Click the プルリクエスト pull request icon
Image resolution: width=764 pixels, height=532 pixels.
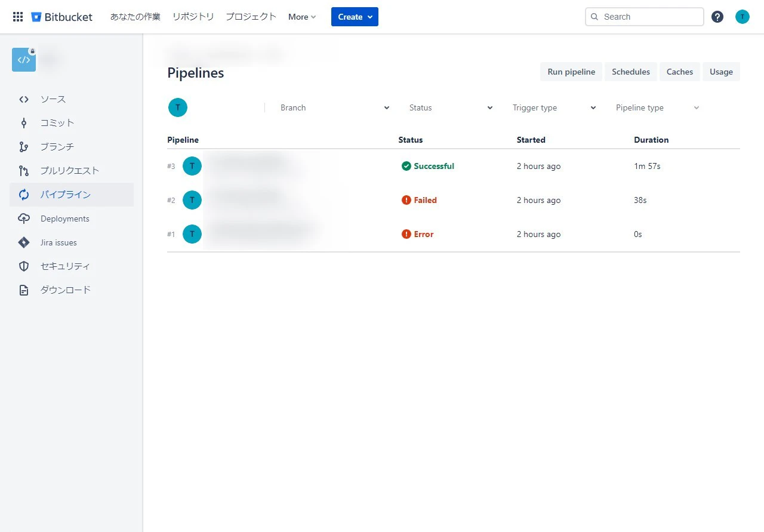click(x=24, y=171)
